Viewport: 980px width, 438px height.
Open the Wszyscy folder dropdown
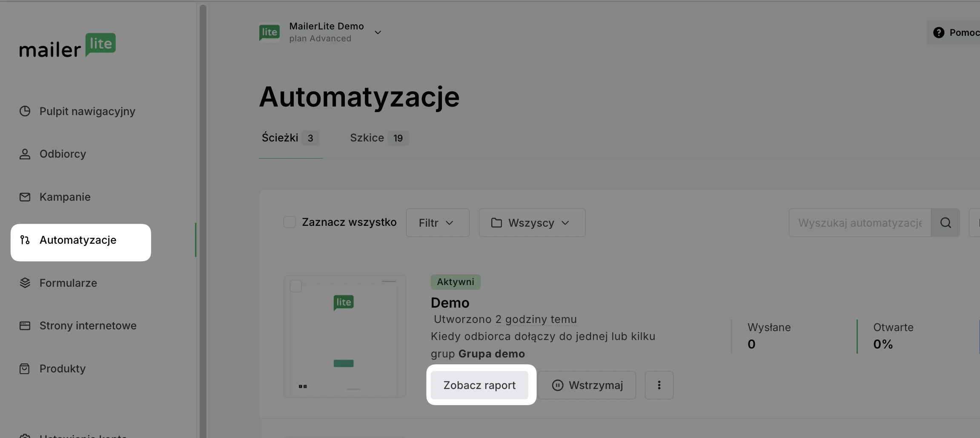(532, 223)
